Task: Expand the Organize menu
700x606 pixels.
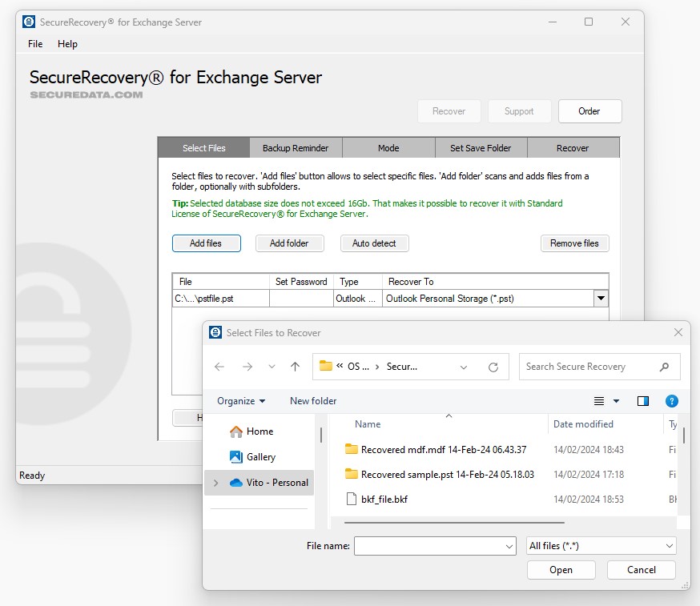Action: (x=240, y=401)
